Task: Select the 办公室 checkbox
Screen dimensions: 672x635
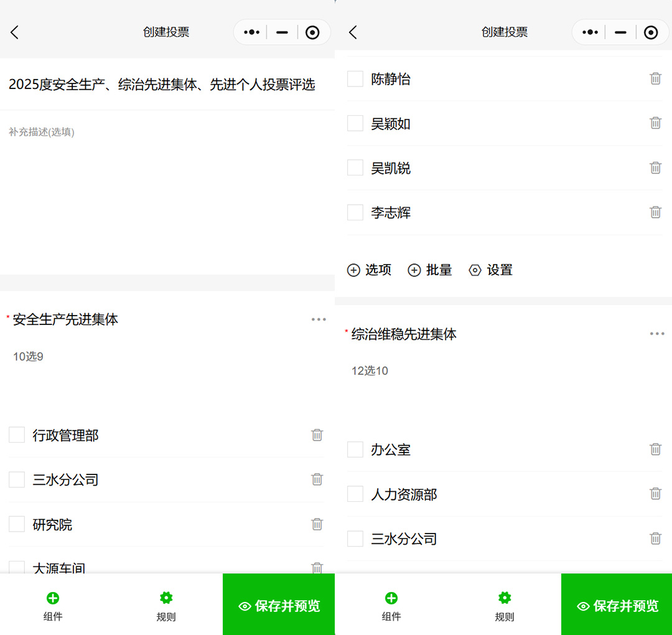Action: [355, 449]
